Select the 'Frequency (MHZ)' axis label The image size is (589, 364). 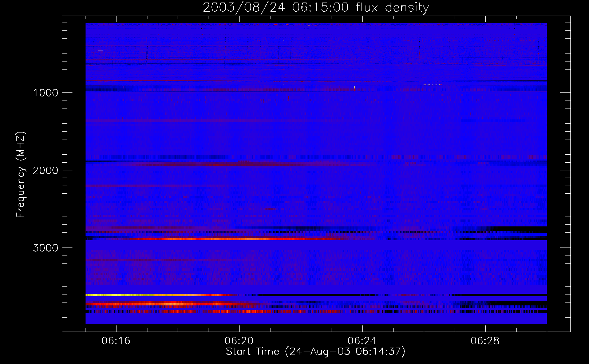point(21,175)
